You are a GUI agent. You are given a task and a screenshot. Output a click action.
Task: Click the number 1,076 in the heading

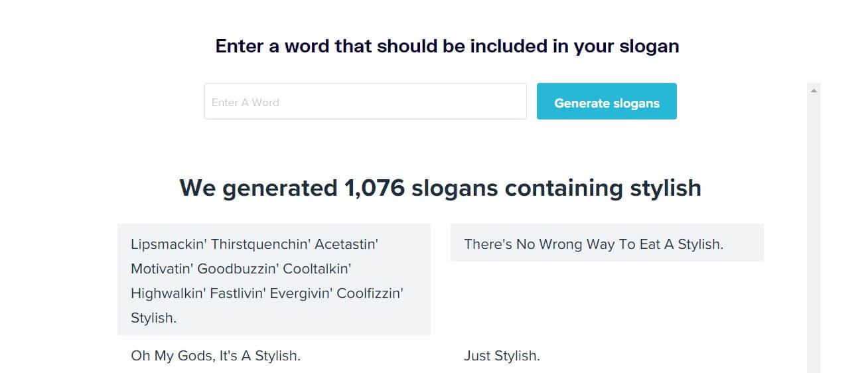click(x=374, y=188)
